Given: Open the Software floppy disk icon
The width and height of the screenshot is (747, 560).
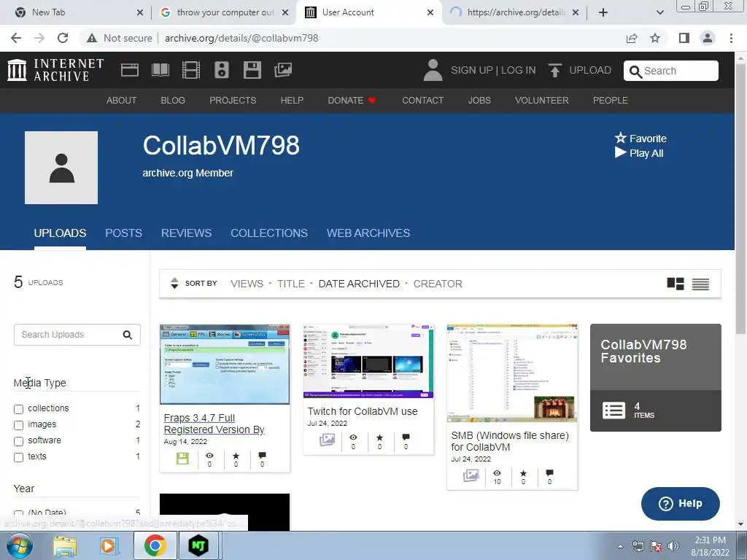Looking at the screenshot, I should pos(252,70).
